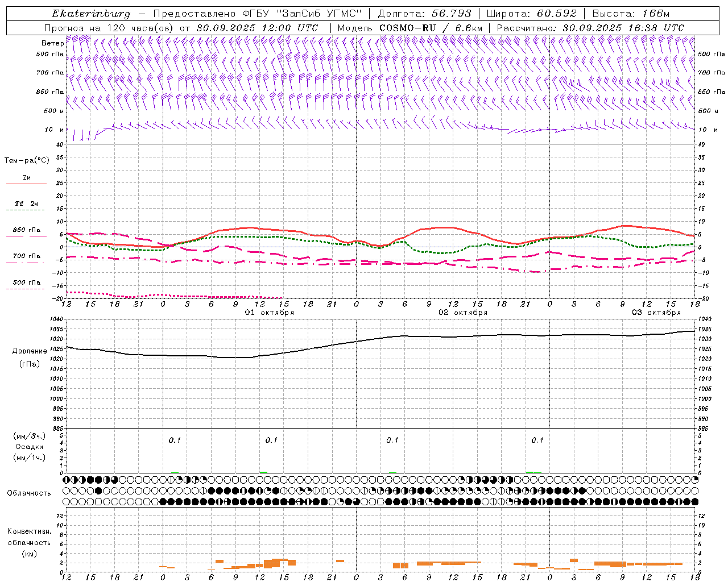Click the 'Ветер' wind panel label
The height and width of the screenshot is (582, 728).
click(52, 43)
